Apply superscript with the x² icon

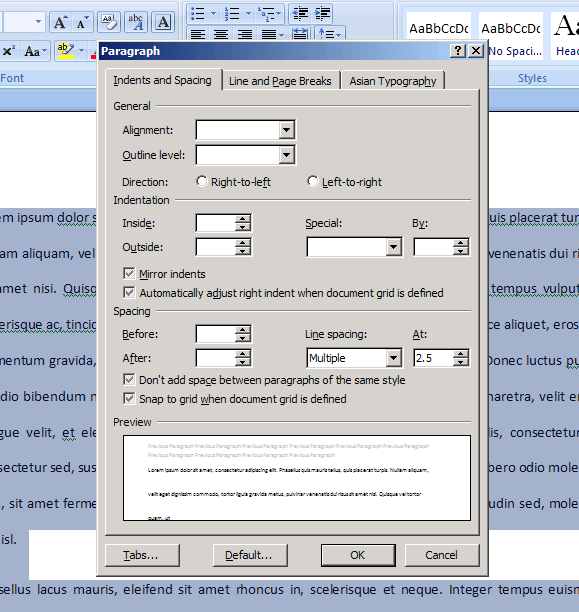[x=9, y=51]
